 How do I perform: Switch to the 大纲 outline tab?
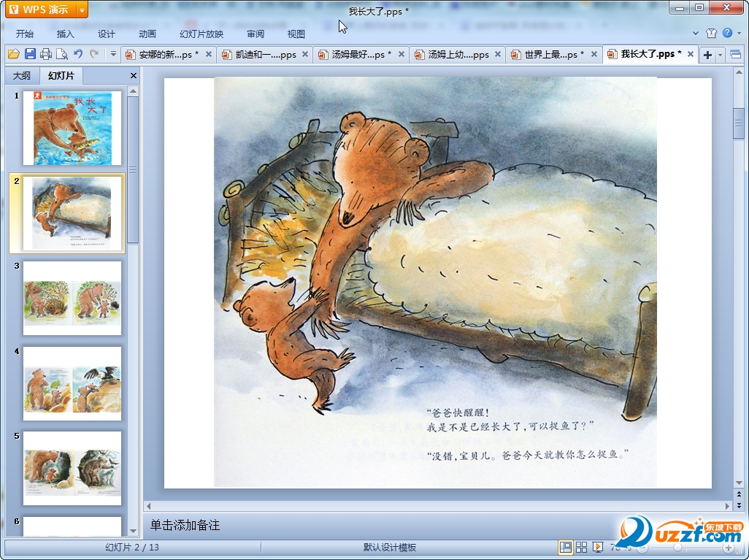pyautogui.click(x=22, y=75)
